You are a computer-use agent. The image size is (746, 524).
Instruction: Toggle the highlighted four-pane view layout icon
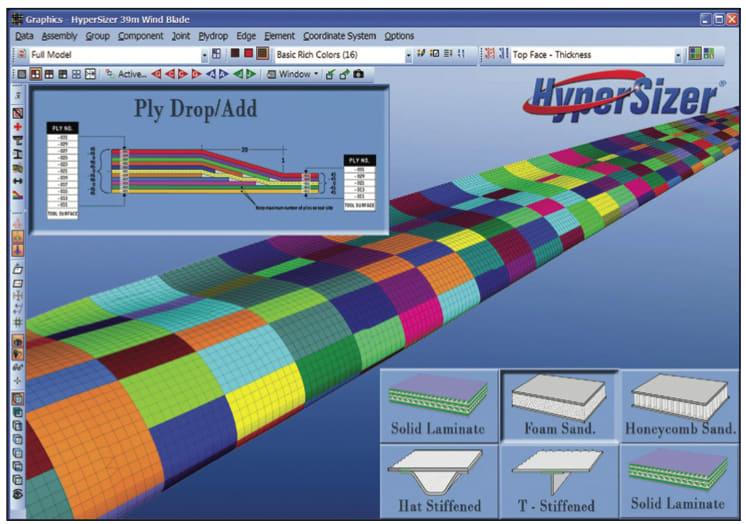(x=36, y=74)
